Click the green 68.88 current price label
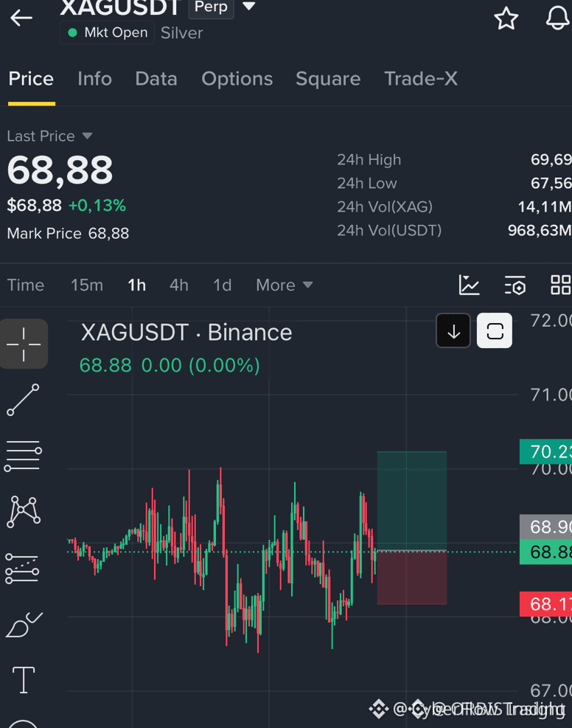The image size is (572, 728). point(545,552)
